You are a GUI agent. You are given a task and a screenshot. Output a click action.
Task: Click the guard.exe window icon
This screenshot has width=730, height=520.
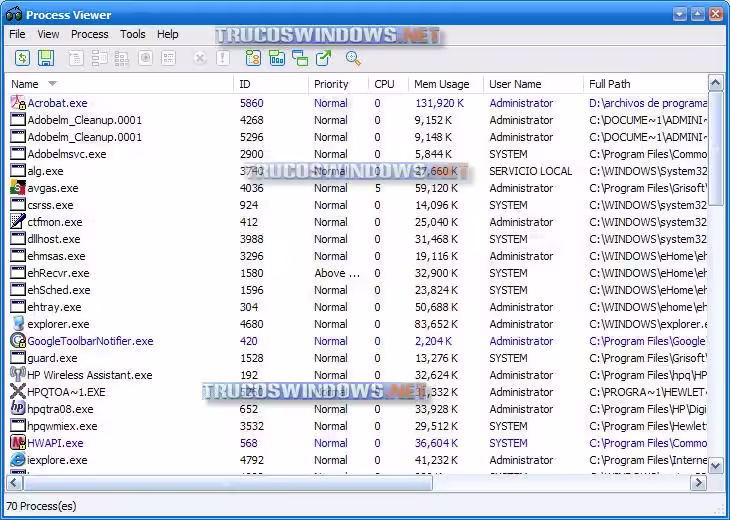point(18,358)
